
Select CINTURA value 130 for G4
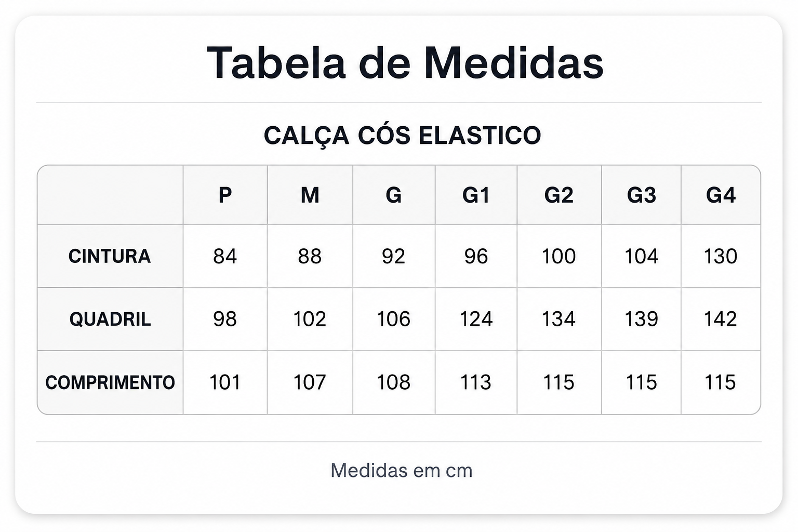click(721, 256)
